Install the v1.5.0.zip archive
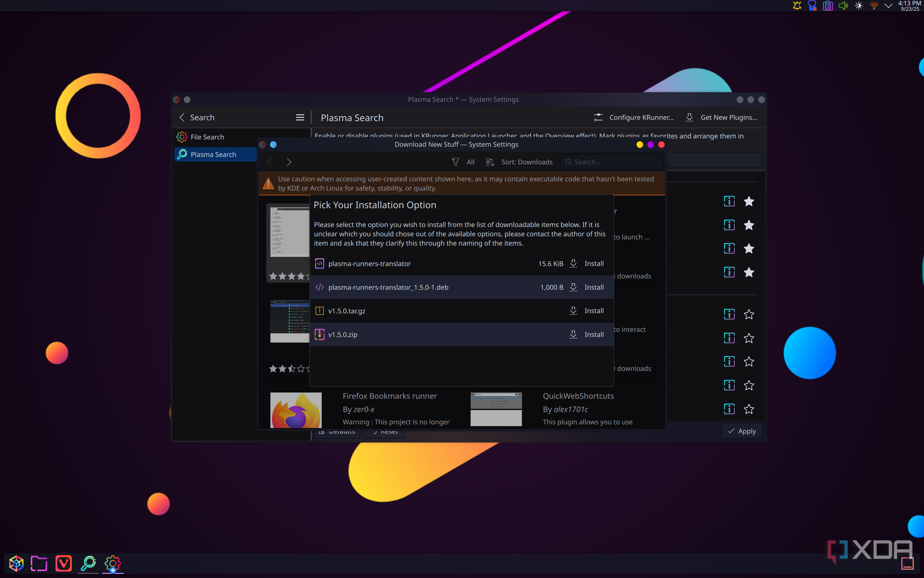Screen dimensions: 924x578 (587, 335)
